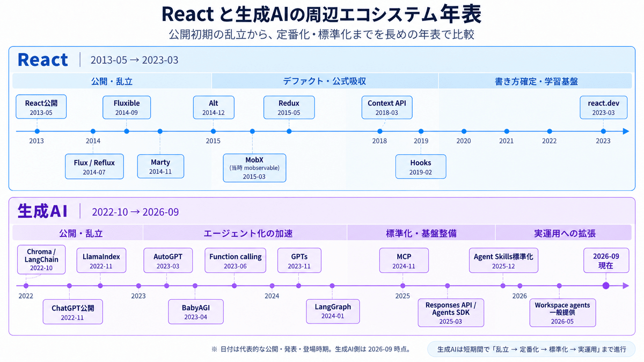This screenshot has height=362, width=644.
Task: Click the summary pill 乱立 → 定番化 → 標準化
Action: pyautogui.click(x=531, y=349)
